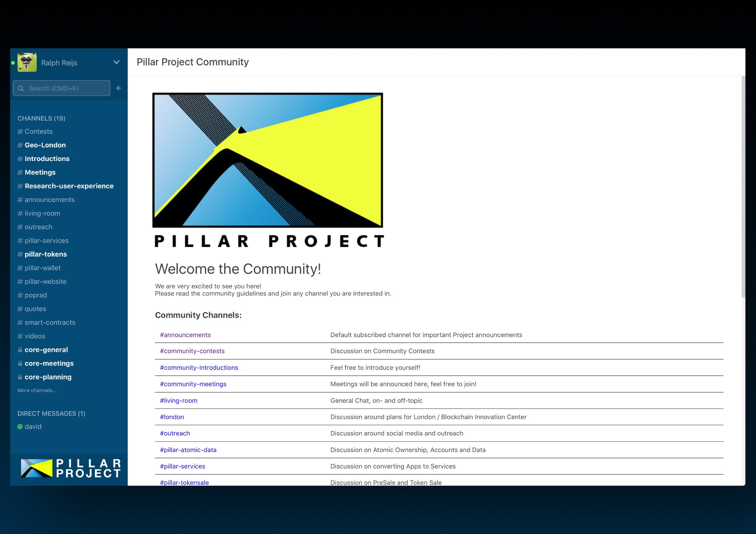Click the magnifier search icon
The width and height of the screenshot is (756, 534).
21,88
